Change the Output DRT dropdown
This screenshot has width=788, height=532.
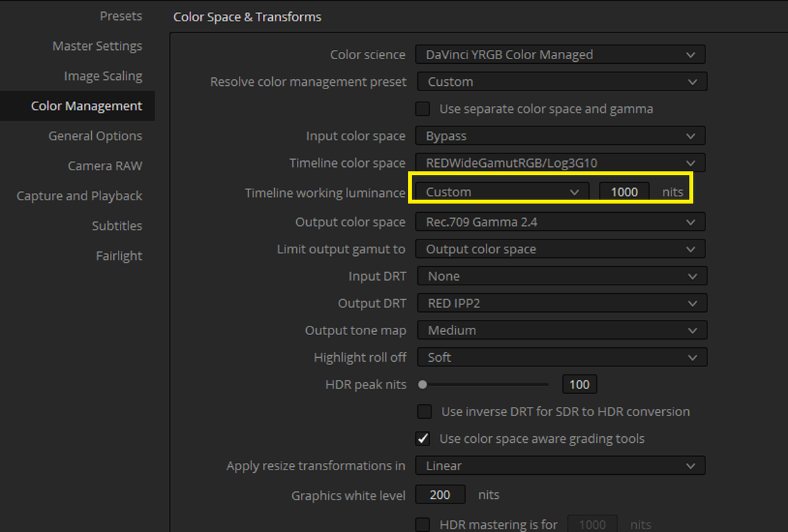[x=562, y=303]
